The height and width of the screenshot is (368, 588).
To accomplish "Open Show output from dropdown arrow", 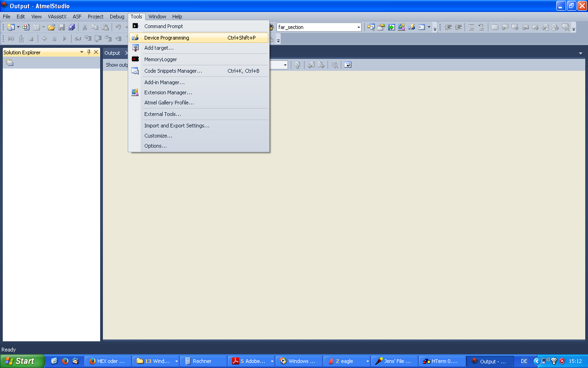I will pos(285,65).
